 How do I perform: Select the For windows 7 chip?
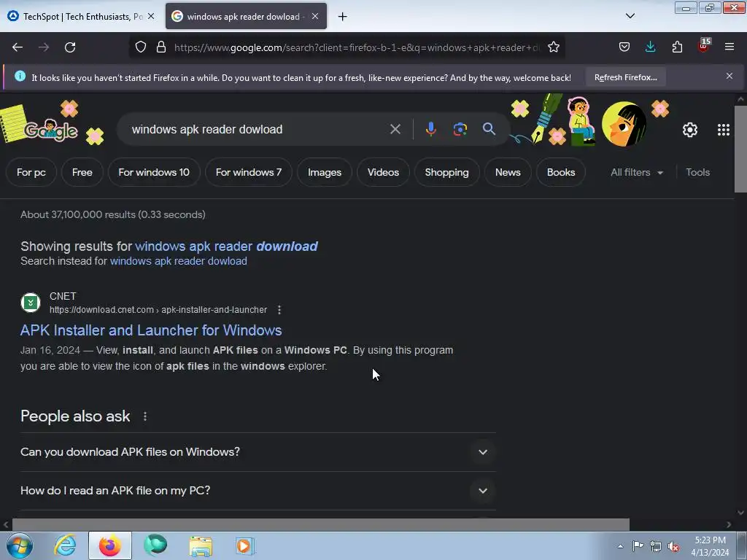pos(249,172)
